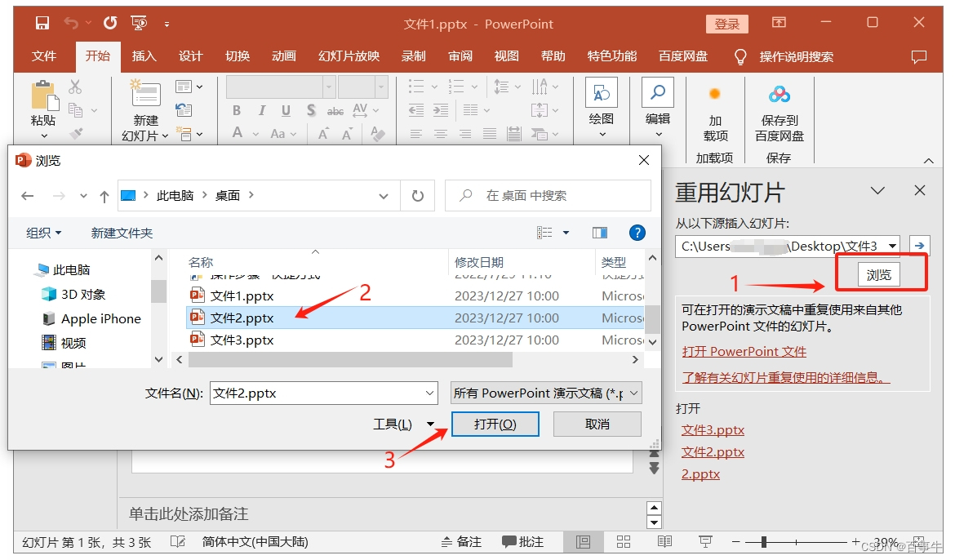The image size is (955, 560).
Task: Click the 打开 PowerPoint 文件 link
Action: pyautogui.click(x=744, y=352)
